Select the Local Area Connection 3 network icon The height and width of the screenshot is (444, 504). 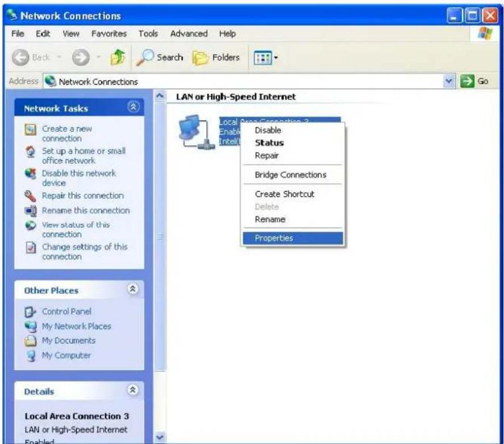(197, 131)
